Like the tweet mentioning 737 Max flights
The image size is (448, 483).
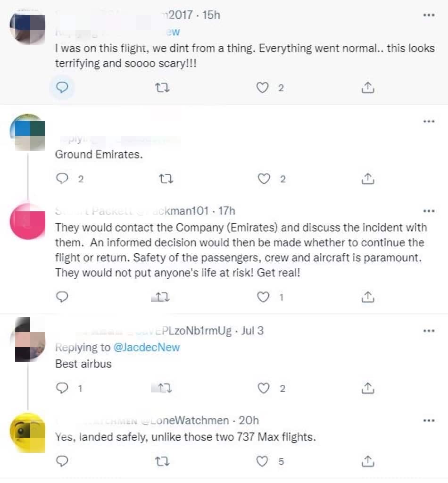[x=263, y=460]
